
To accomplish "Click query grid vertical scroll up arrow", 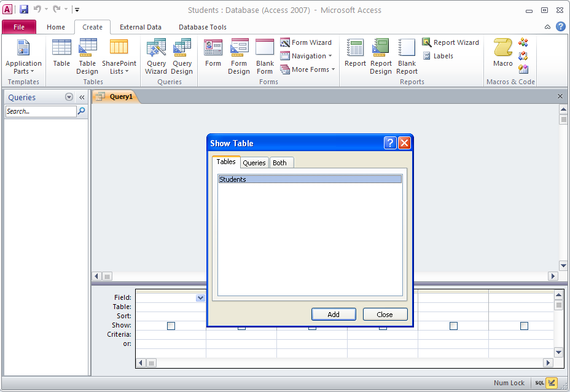I will pos(558,294).
